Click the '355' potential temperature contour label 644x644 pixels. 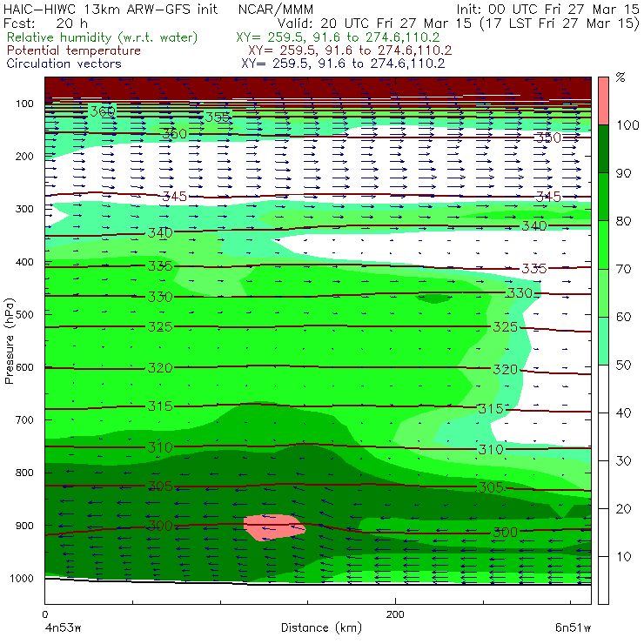click(x=218, y=117)
